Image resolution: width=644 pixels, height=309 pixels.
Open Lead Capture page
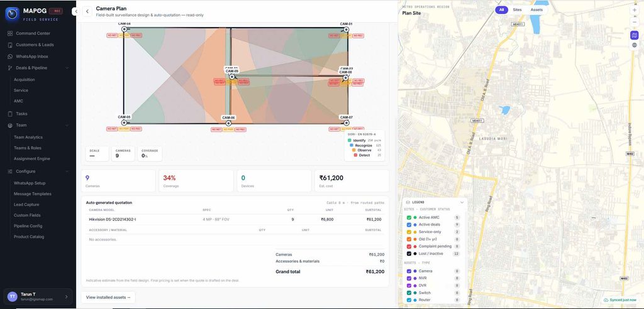click(x=26, y=205)
